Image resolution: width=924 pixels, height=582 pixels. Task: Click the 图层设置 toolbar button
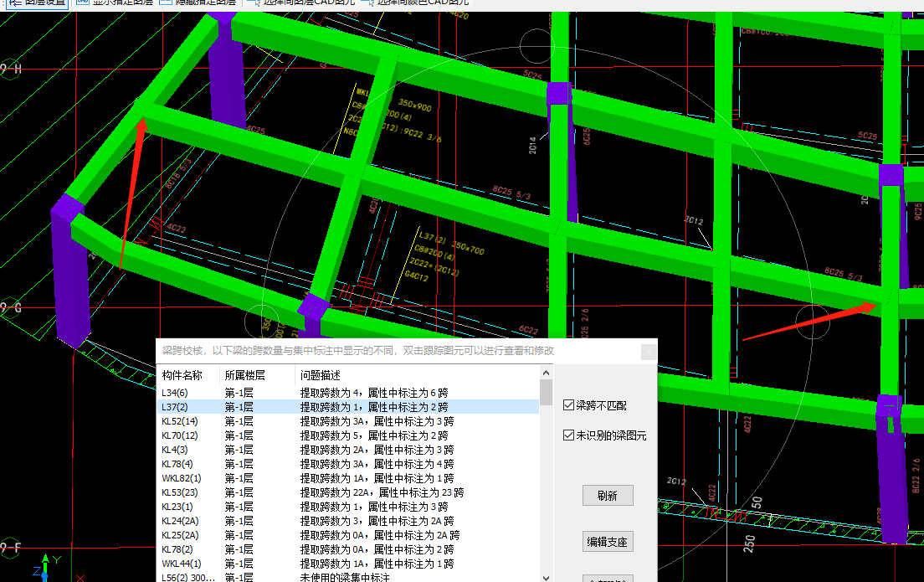(x=38, y=3)
